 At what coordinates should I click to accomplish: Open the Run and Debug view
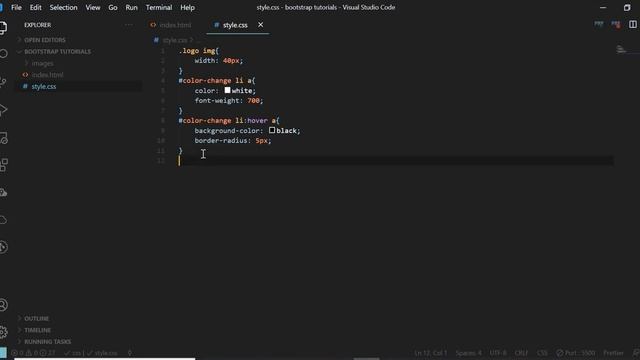(3, 109)
